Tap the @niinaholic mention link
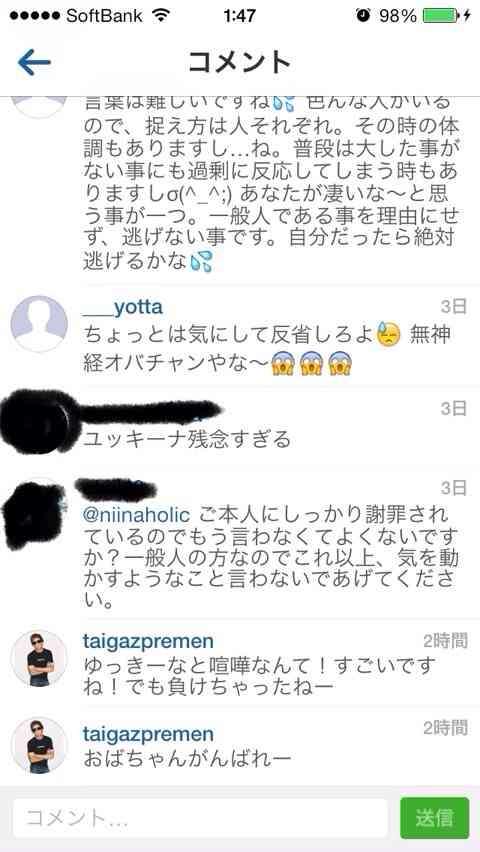The image size is (480, 852). pyautogui.click(x=136, y=515)
